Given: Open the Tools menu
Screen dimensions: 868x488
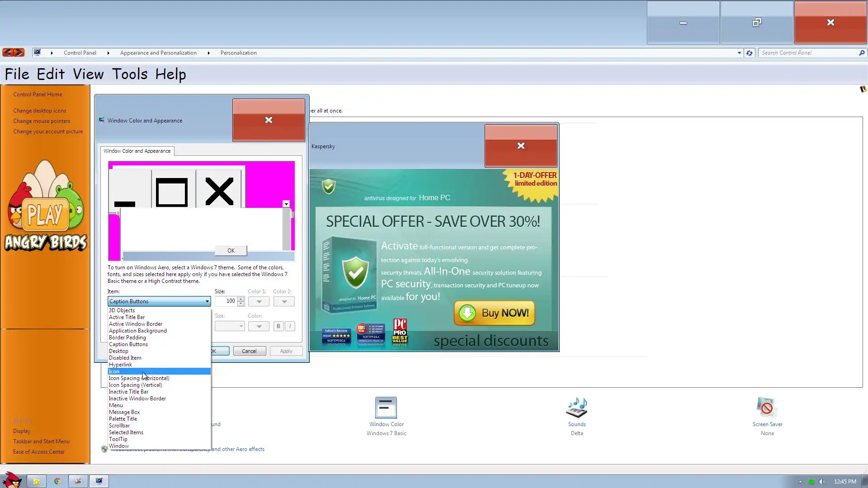Looking at the screenshot, I should point(130,74).
